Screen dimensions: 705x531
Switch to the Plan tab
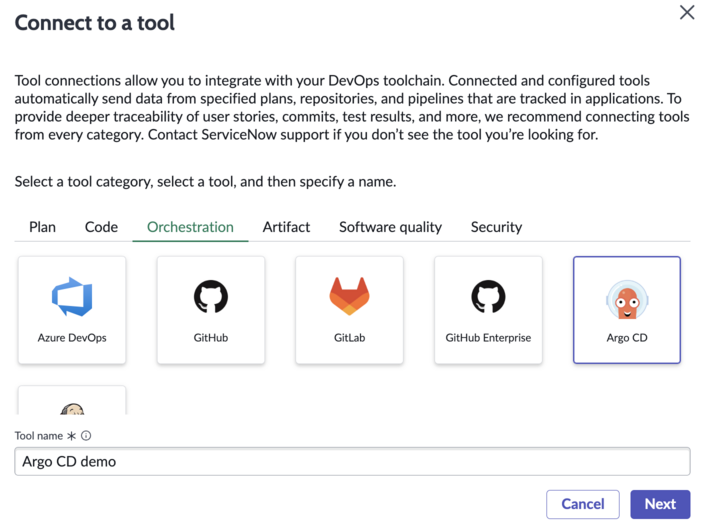(x=42, y=227)
